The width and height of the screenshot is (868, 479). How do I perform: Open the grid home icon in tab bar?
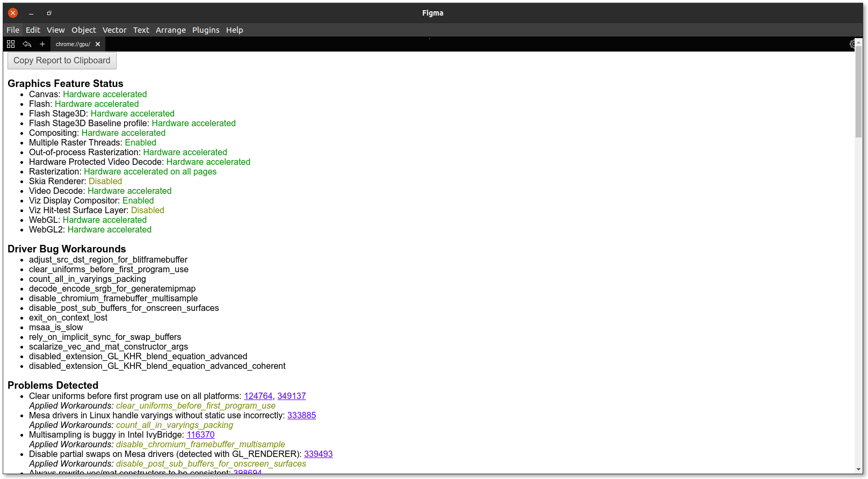11,44
